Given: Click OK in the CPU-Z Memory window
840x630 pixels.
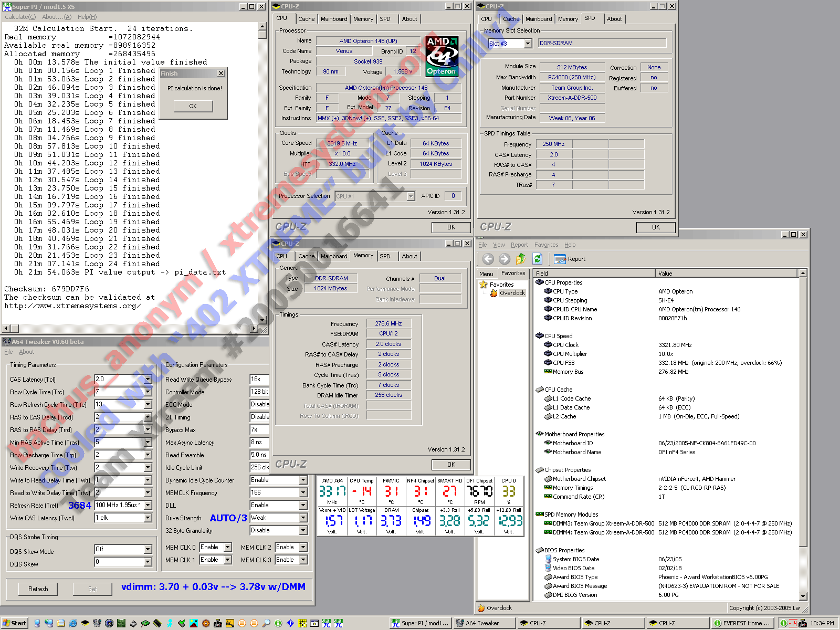Looking at the screenshot, I should 451,465.
